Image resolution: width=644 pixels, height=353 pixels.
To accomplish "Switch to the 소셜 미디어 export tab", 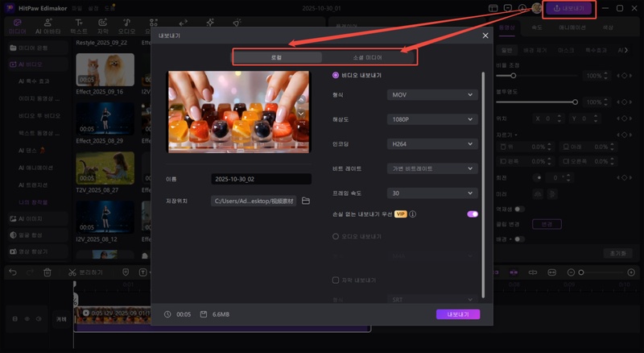I will [x=368, y=57].
